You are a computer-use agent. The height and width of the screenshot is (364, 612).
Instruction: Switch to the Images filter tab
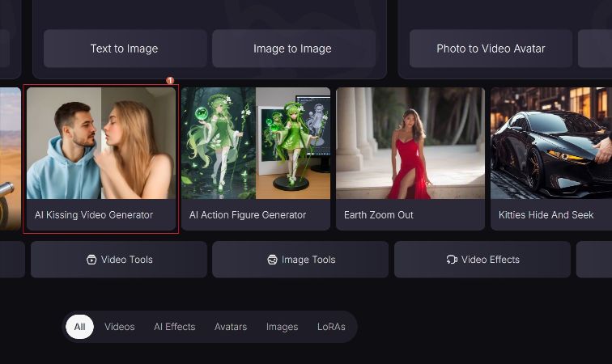click(x=282, y=327)
